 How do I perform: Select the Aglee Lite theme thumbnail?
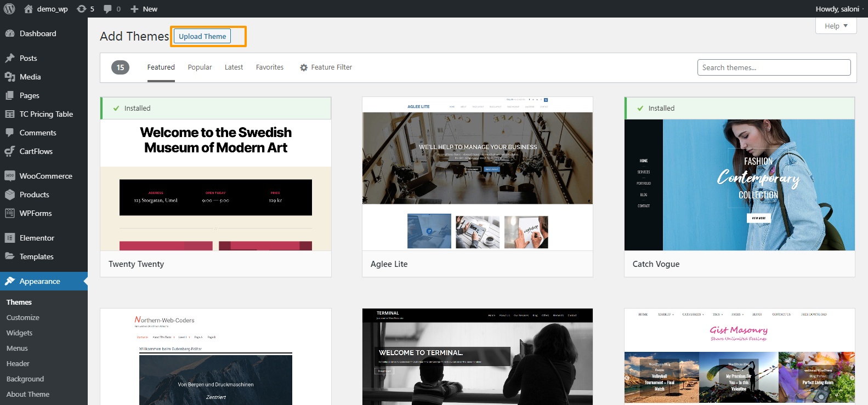click(x=478, y=174)
